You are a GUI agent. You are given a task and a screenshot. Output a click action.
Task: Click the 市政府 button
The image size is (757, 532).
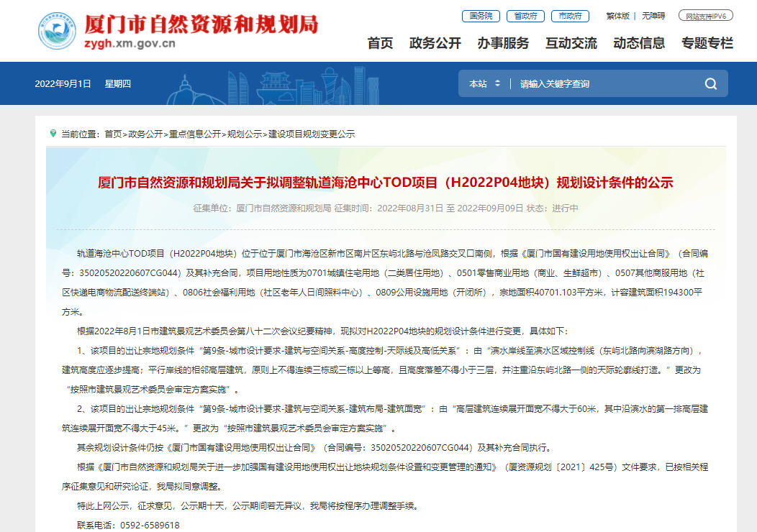[x=570, y=16]
